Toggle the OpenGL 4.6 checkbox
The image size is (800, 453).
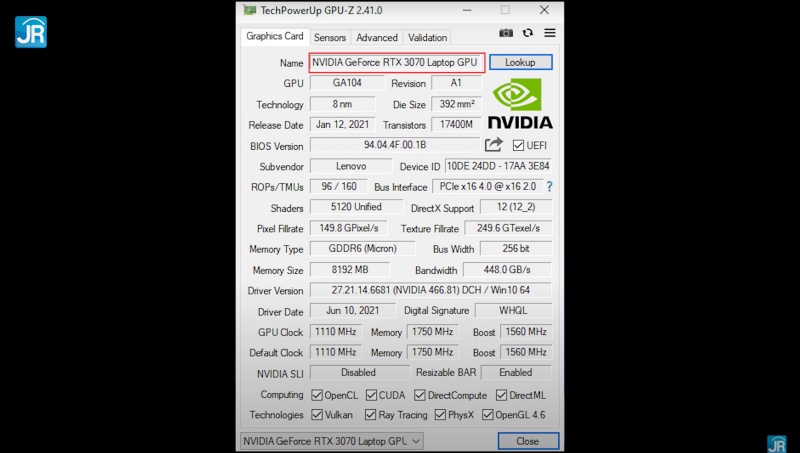488,415
